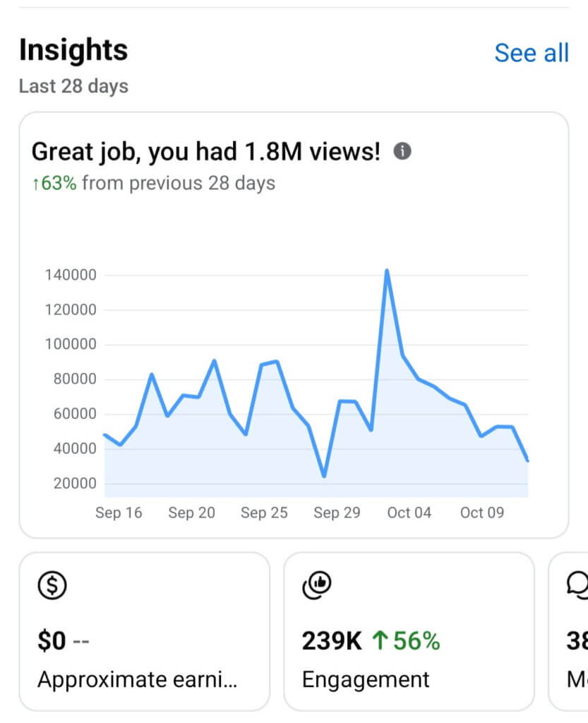
Task: Tap the green up arrow beside 63%
Action: 36,184
